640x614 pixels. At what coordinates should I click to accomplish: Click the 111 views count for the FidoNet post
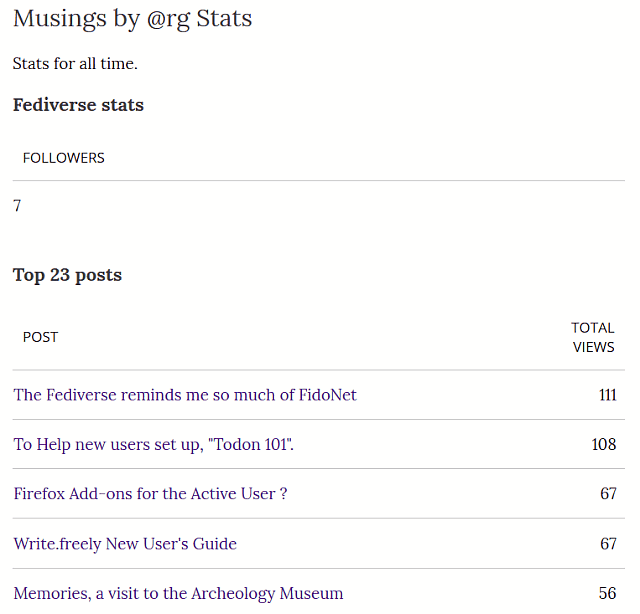tap(607, 395)
